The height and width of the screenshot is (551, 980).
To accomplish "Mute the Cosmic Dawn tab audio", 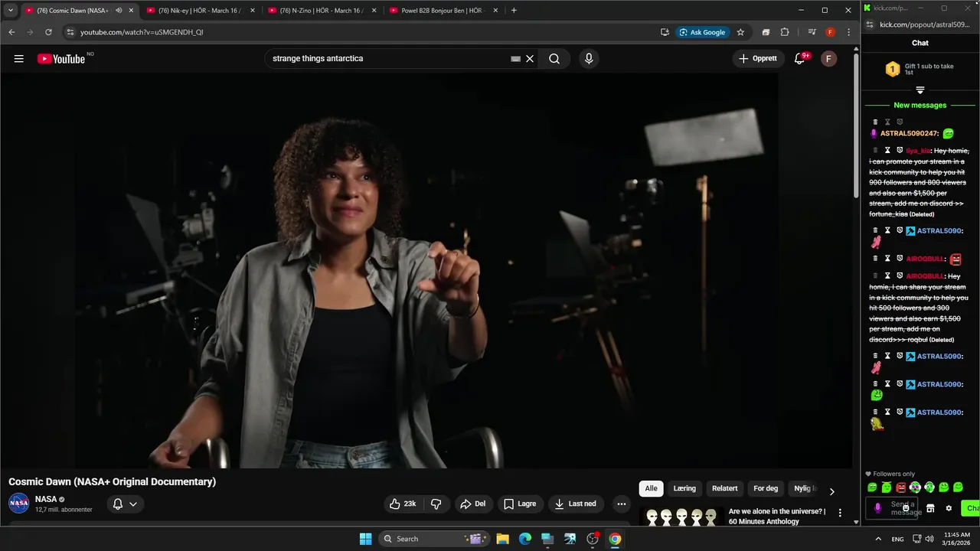I will [x=119, y=11].
